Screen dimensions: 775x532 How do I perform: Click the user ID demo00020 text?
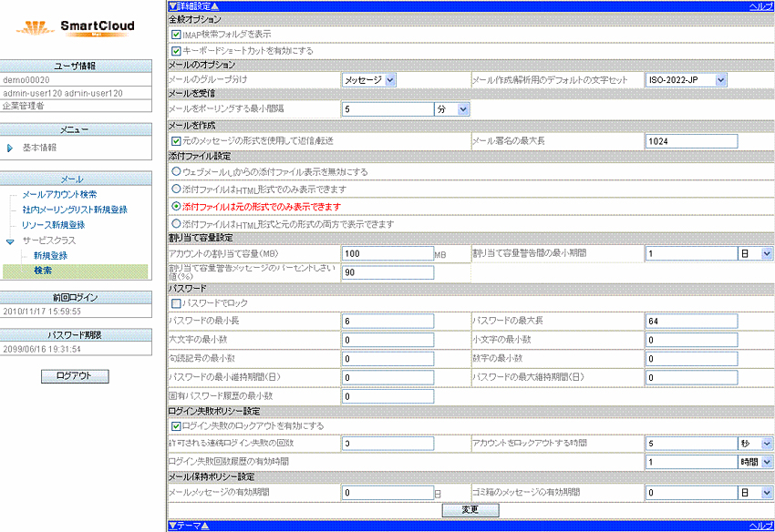26,80
